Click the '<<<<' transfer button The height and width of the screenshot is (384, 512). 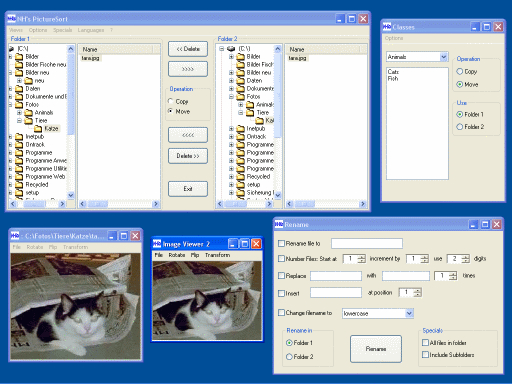188,135
